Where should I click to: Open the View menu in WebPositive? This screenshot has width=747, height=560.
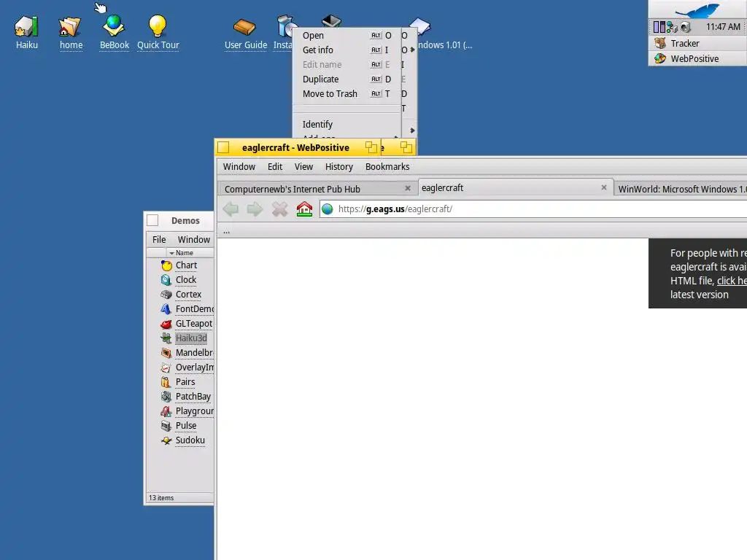click(x=303, y=167)
